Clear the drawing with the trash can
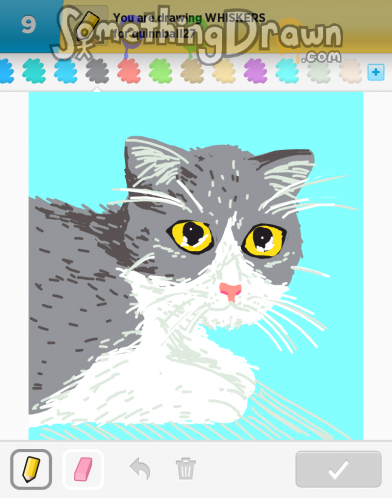This screenshot has height=498, width=392. click(186, 469)
